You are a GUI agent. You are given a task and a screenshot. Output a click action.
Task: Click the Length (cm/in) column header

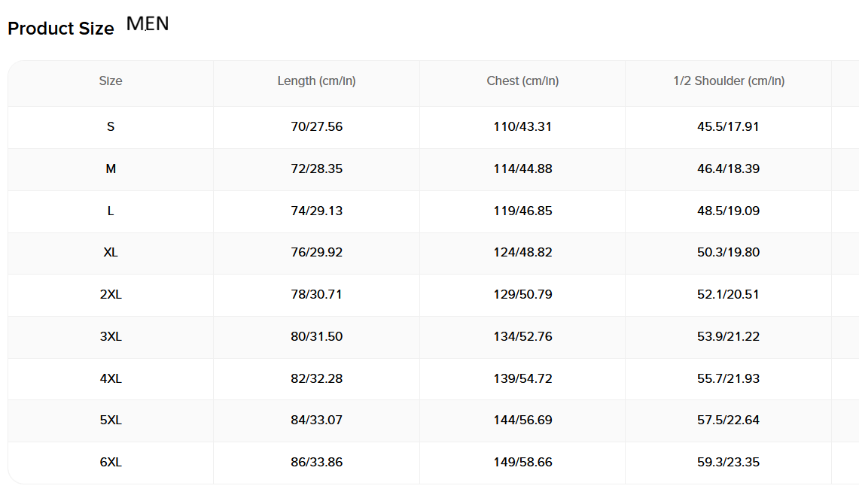pyautogui.click(x=317, y=81)
